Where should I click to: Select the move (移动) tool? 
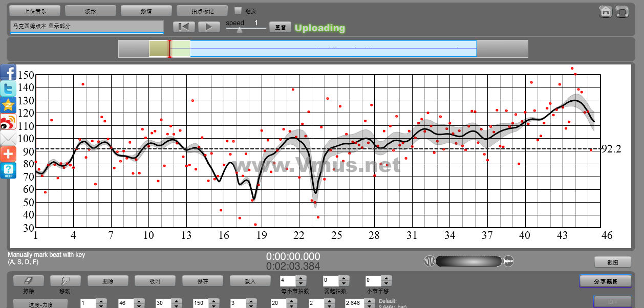click(65, 281)
